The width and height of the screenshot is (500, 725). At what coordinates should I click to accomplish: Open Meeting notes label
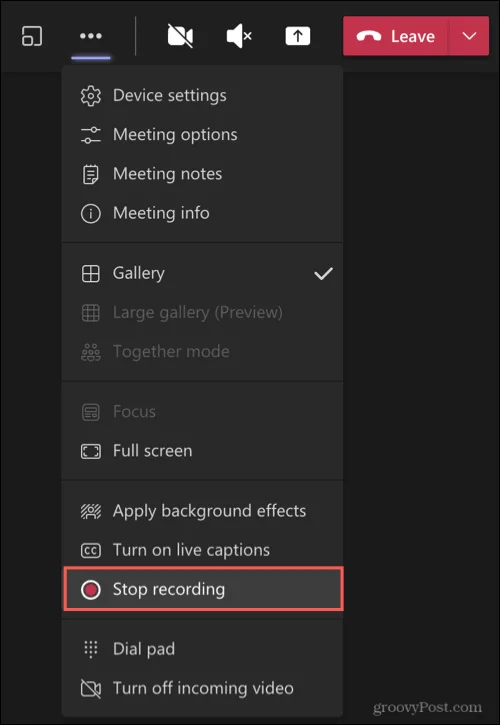[167, 174]
